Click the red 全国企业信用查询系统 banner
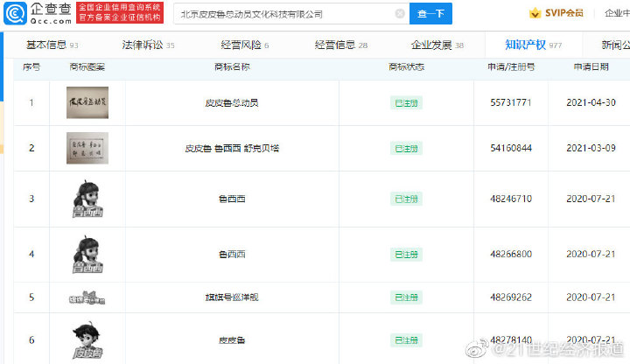The width and height of the screenshot is (630, 364). (x=120, y=13)
